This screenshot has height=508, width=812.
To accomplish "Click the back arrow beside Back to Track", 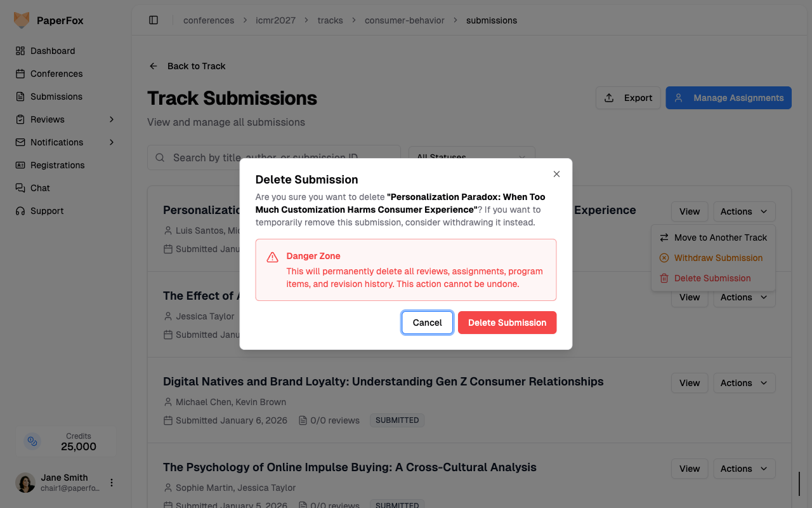I will 154,66.
